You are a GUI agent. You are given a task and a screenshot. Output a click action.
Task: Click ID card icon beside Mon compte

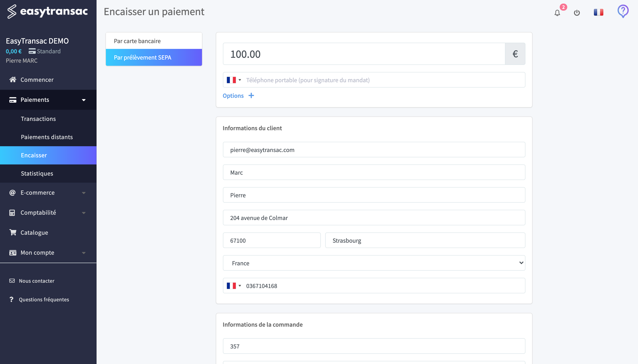[x=13, y=252]
